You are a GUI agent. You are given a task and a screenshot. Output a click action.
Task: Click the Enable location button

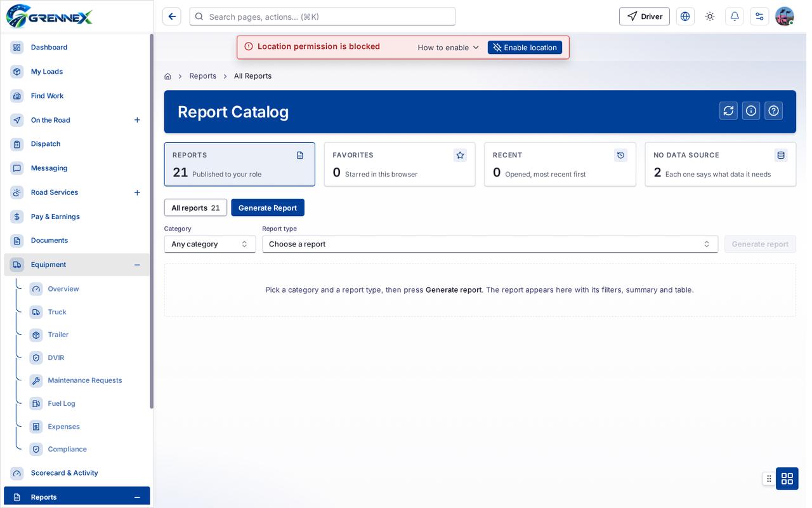[525, 48]
